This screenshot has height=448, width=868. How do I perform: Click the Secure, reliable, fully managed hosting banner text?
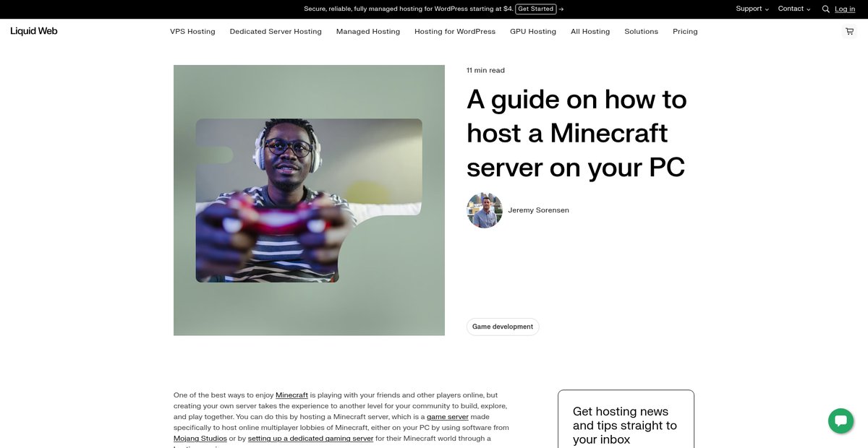pyautogui.click(x=409, y=9)
